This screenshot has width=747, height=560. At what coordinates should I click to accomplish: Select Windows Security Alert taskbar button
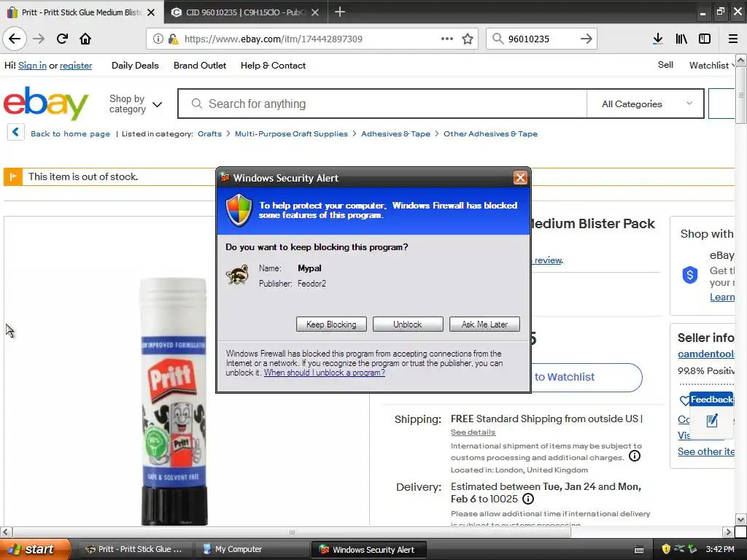368,550
